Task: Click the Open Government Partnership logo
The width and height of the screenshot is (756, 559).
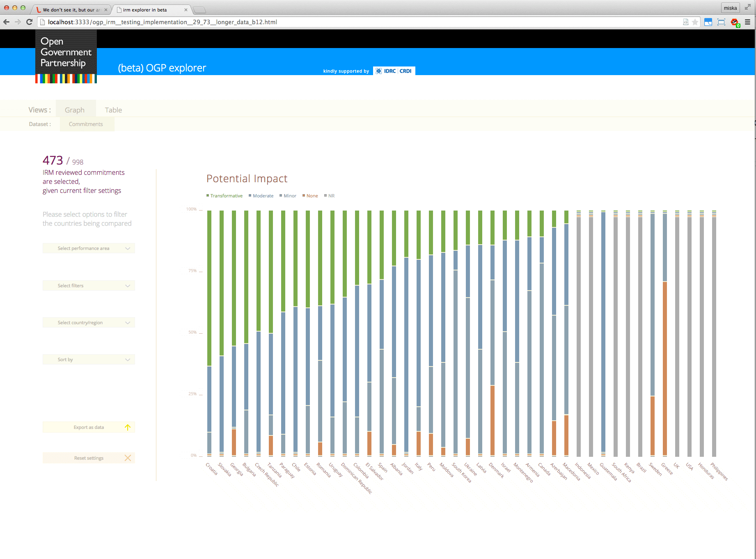Action: click(66, 56)
